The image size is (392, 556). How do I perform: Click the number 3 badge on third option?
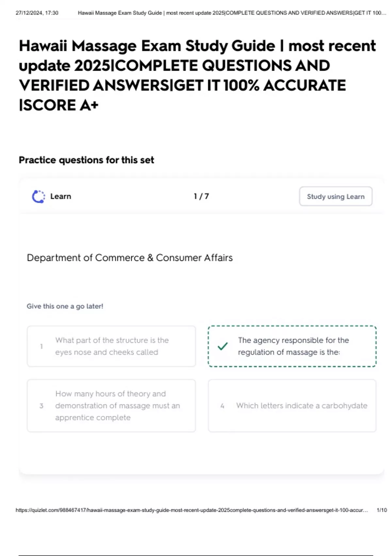tap(41, 406)
